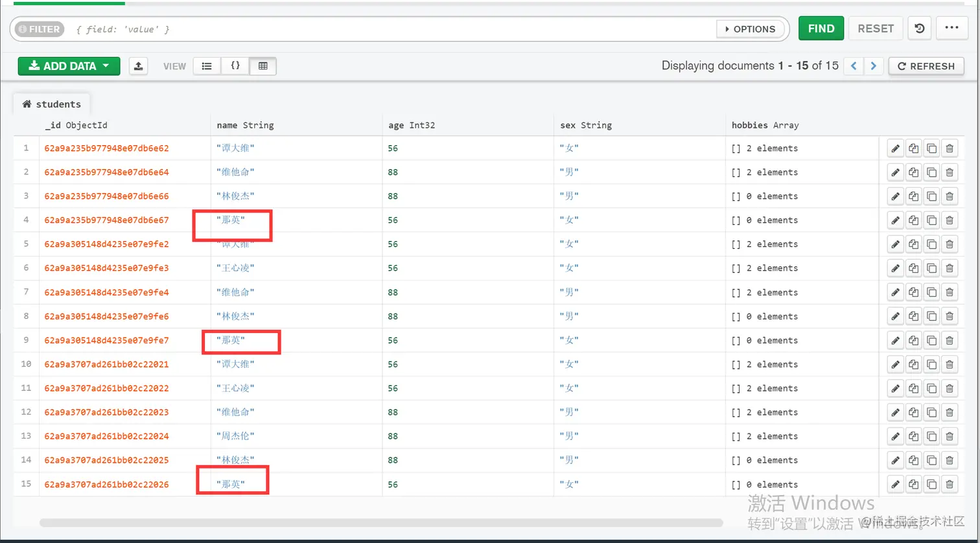Edit the row 6 王心凌 document
Viewport: 980px width, 543px height.
click(x=895, y=268)
